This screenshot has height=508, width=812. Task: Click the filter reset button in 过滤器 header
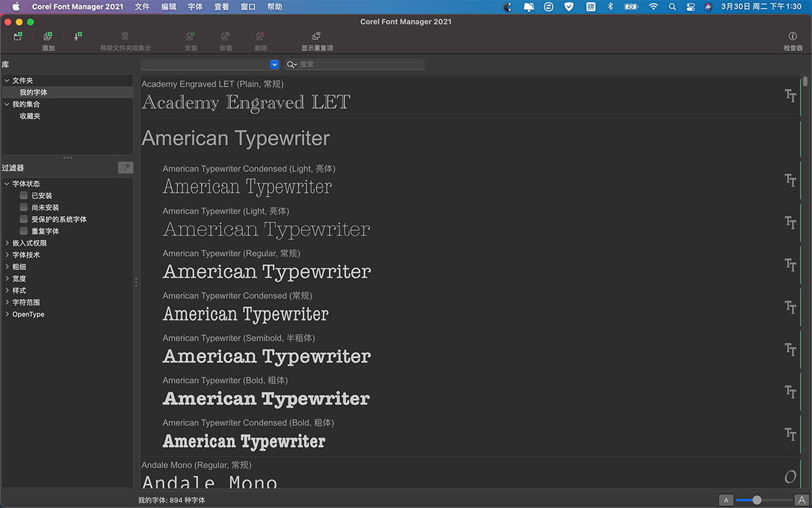126,167
